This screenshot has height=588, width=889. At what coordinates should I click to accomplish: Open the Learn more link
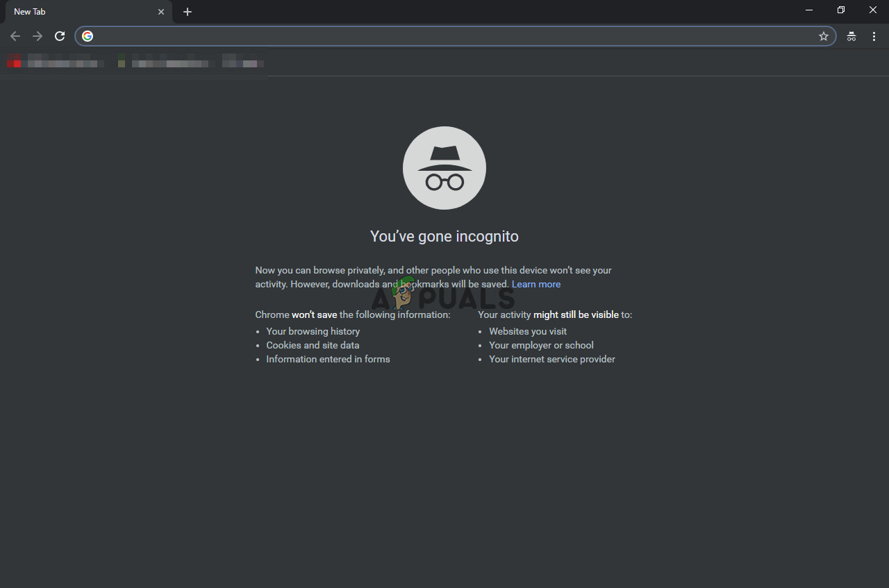coord(536,284)
